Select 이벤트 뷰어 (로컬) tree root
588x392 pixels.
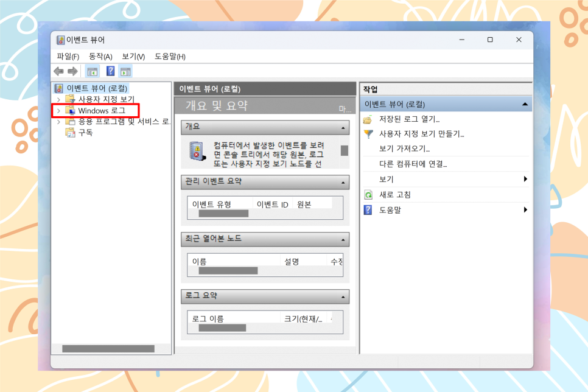[97, 88]
